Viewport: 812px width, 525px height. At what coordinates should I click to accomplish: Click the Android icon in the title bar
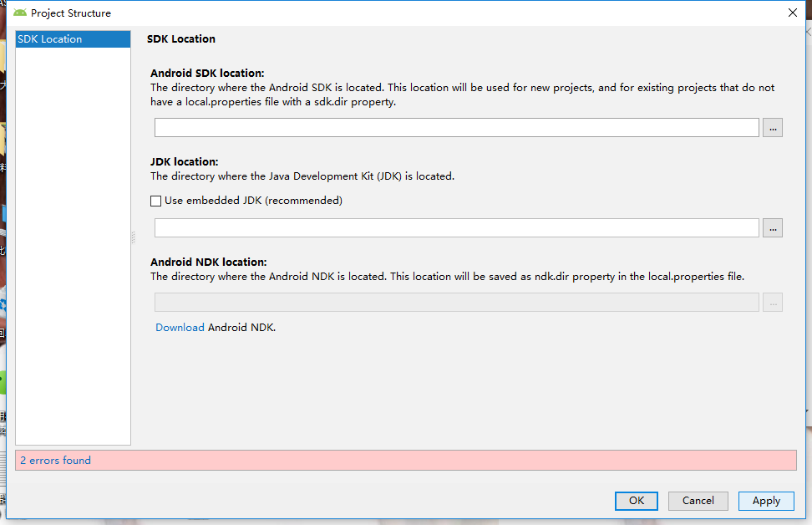(x=20, y=13)
